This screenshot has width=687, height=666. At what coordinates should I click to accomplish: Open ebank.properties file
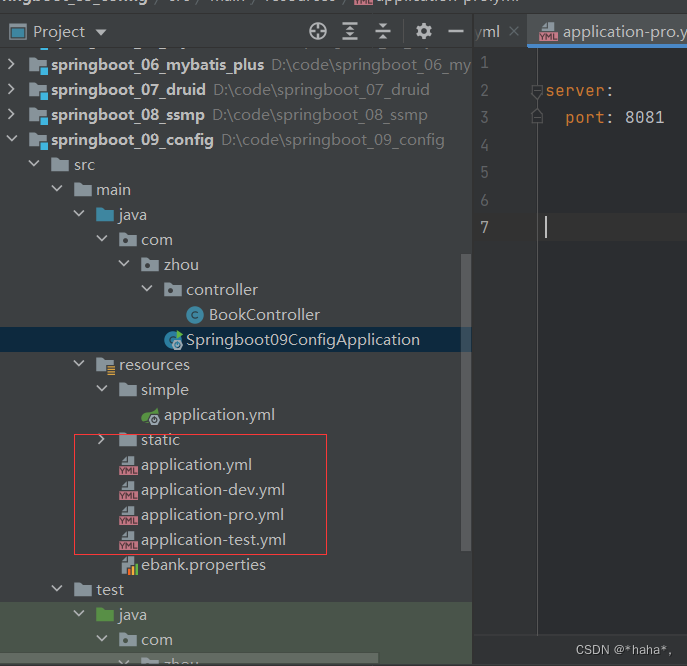(203, 564)
